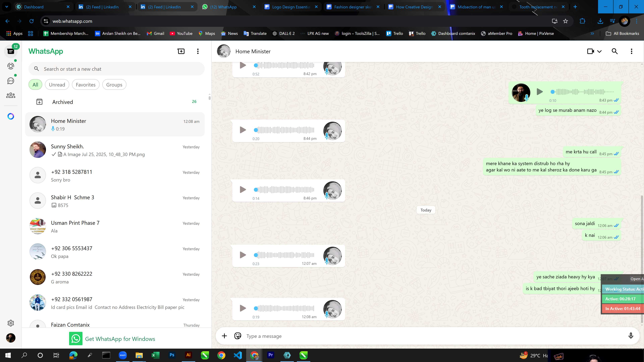Viewport: 644px width, 362px height.
Task: Open the Meta AI circle icon
Action: [x=11, y=116]
